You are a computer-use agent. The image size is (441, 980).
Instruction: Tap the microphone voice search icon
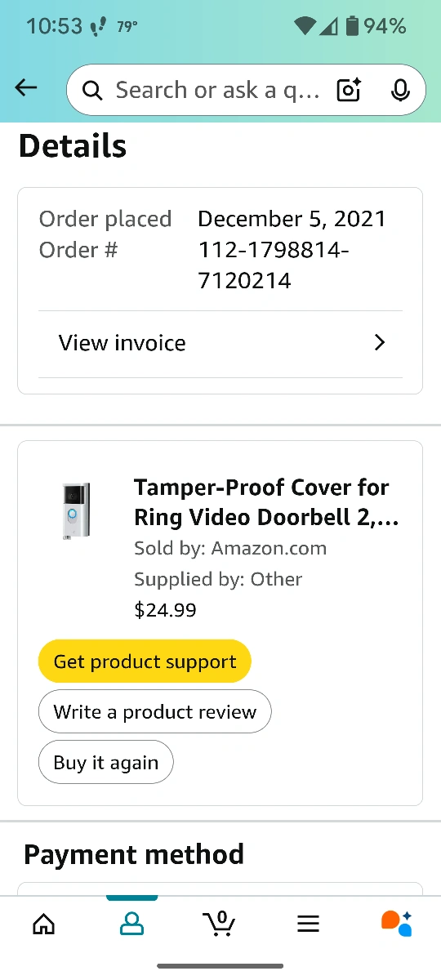tap(400, 90)
